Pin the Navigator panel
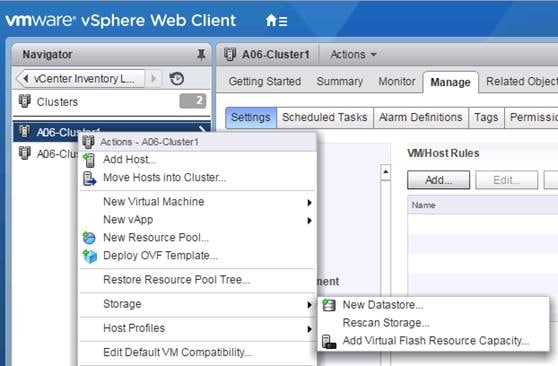This screenshot has width=558, height=366. click(x=201, y=55)
